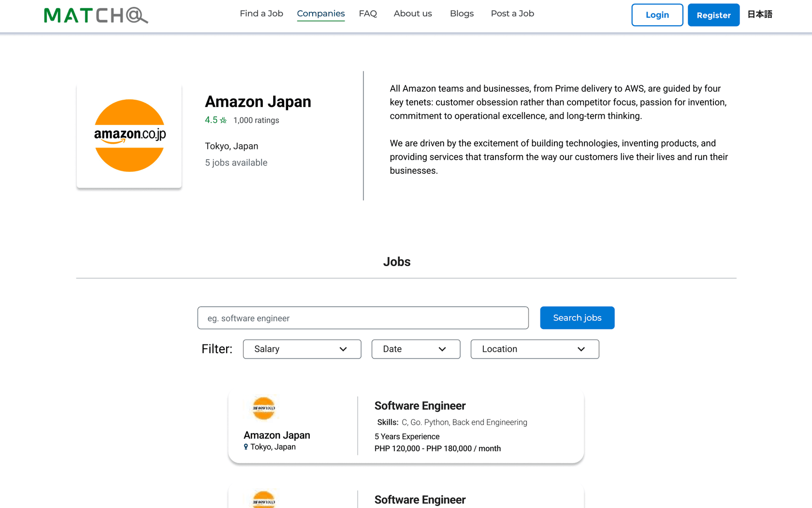Expand the Date filter dropdown
The width and height of the screenshot is (812, 508).
point(416,349)
